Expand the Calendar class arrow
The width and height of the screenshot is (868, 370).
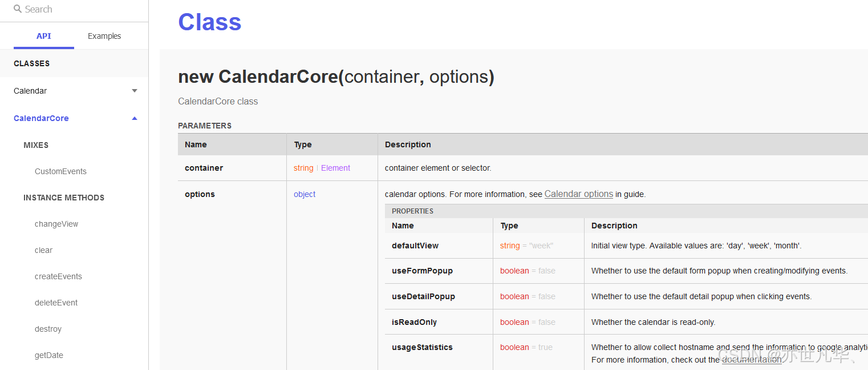point(135,91)
